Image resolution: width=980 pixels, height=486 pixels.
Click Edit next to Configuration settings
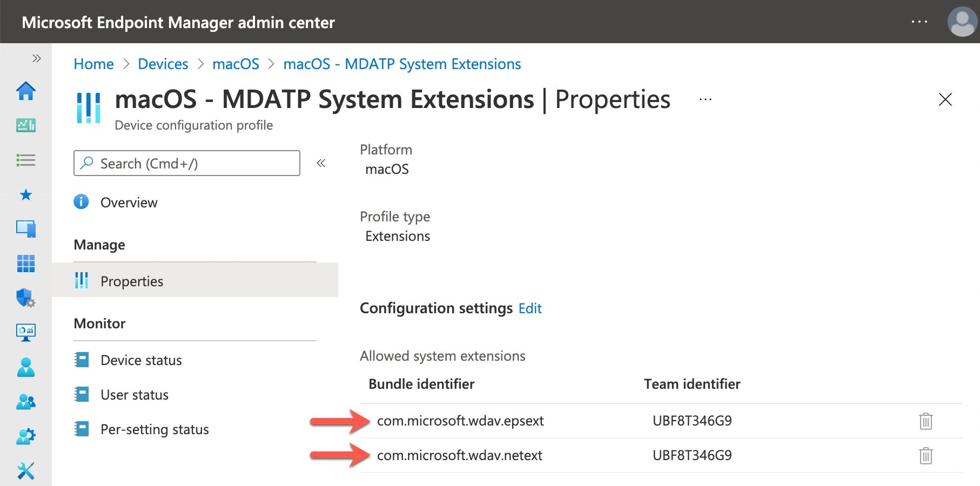pyautogui.click(x=529, y=308)
